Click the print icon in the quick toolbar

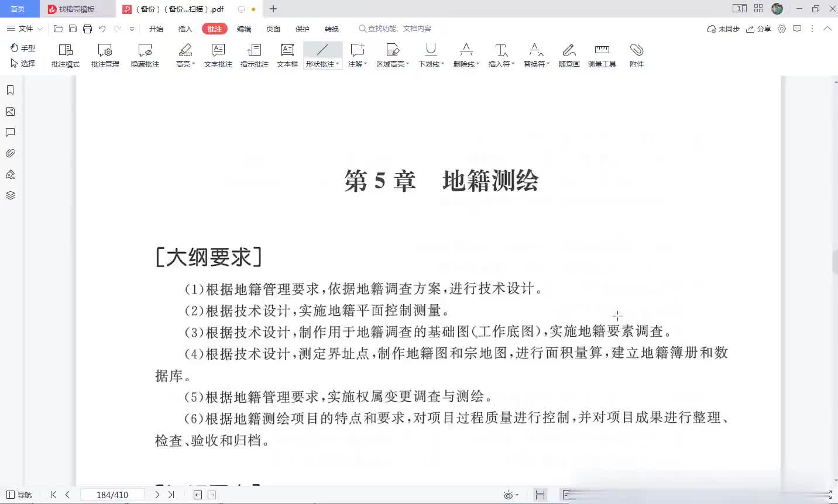[x=87, y=29]
